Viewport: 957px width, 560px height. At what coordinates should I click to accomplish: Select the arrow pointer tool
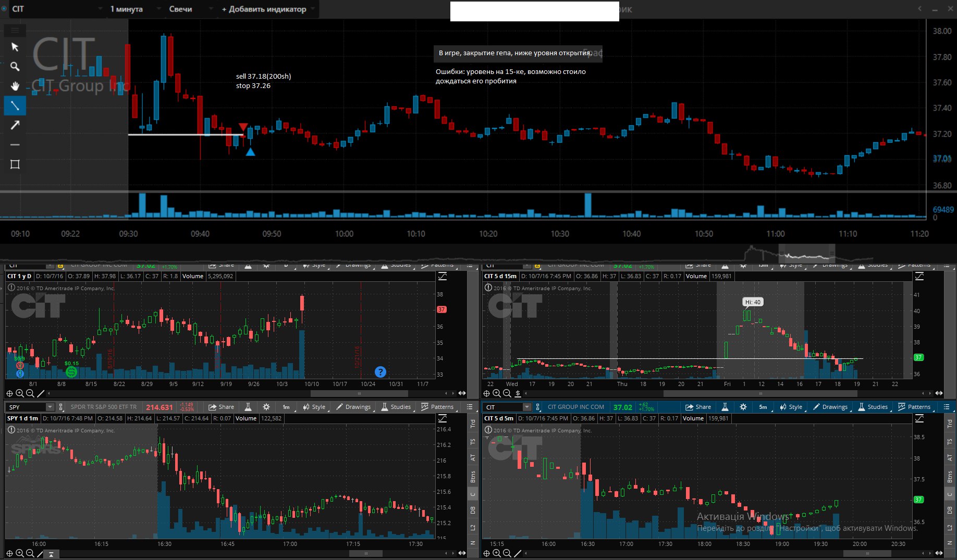[x=15, y=47]
